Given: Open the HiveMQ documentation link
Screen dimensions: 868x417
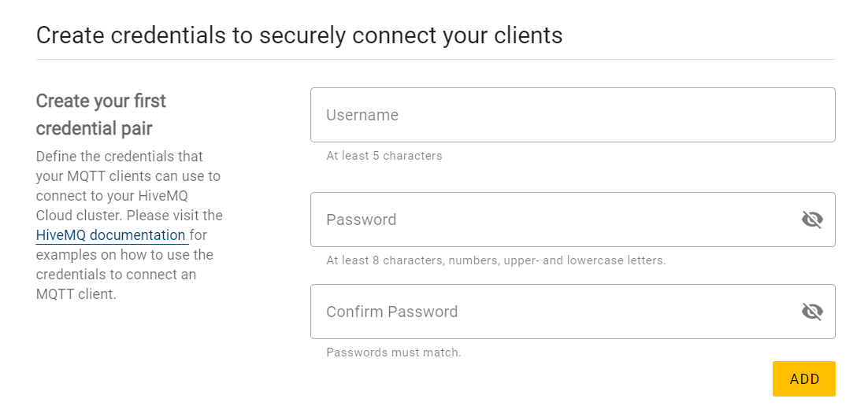Looking at the screenshot, I should pyautogui.click(x=111, y=235).
